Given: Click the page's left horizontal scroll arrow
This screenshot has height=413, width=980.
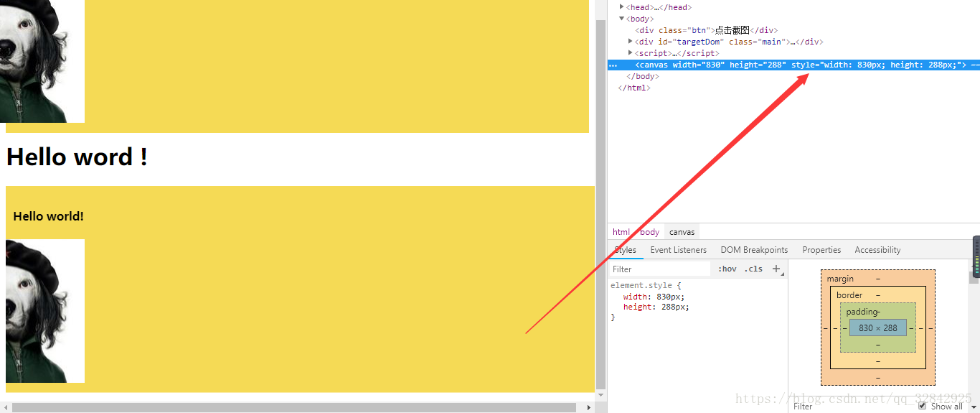Looking at the screenshot, I should pos(6,407).
